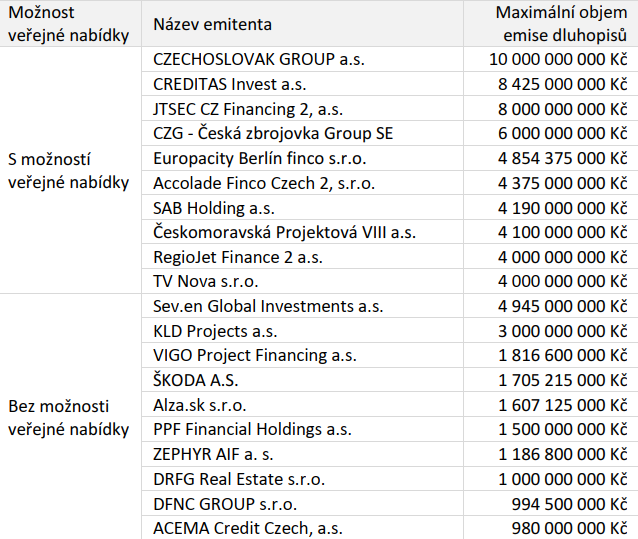Select the RegioJet Finance 2 a.s. cell
Screen dimensions: 638x539
[x=238, y=257]
